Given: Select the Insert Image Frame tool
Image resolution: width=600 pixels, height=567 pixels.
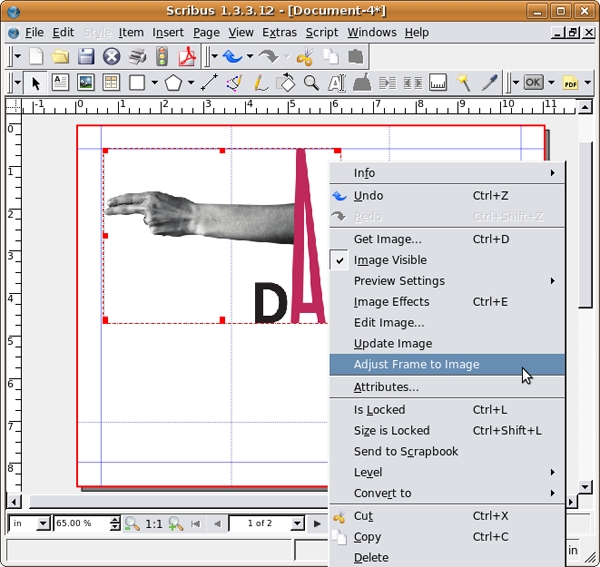Looking at the screenshot, I should pyautogui.click(x=86, y=82).
